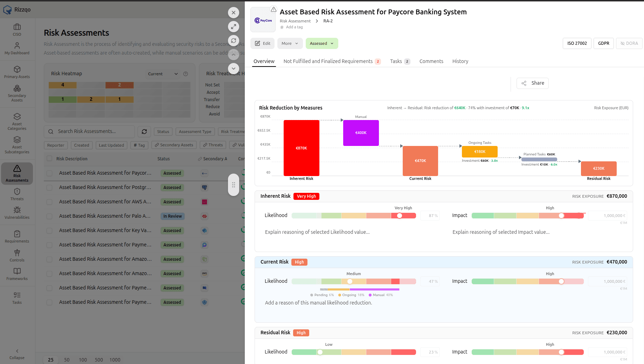
Task: Open the Status filter
Action: click(x=163, y=132)
